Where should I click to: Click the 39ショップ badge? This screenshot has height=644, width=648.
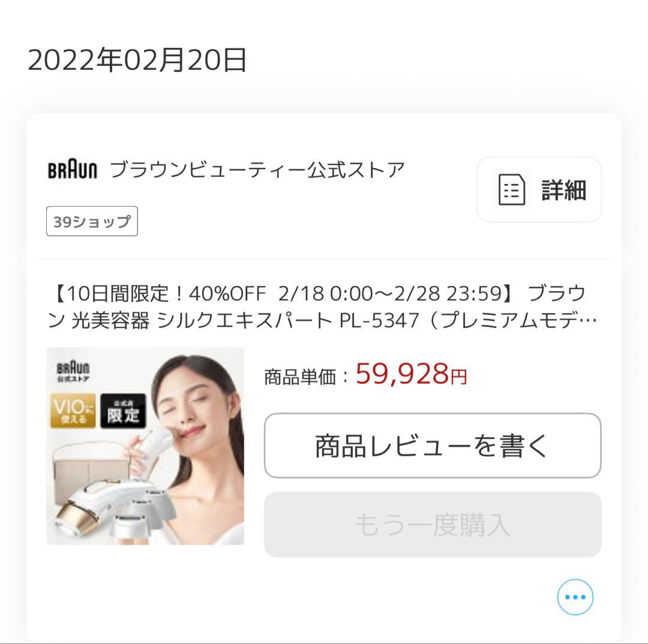click(92, 221)
